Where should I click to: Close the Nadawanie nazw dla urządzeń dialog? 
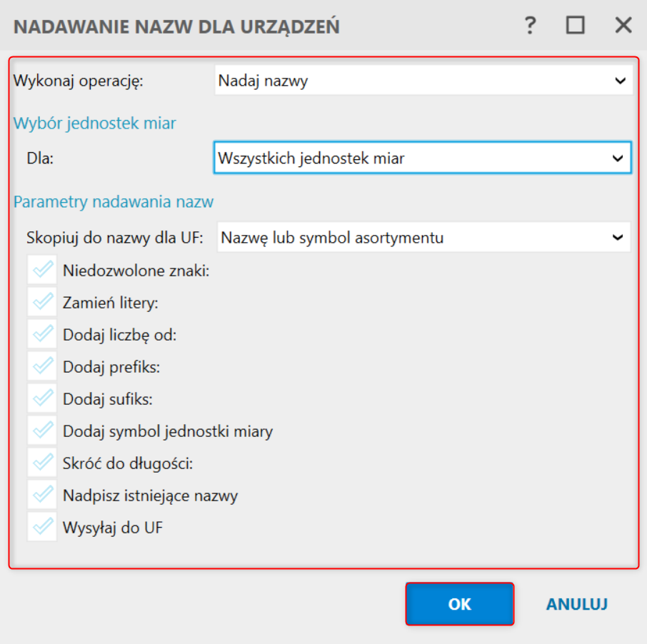tap(623, 26)
